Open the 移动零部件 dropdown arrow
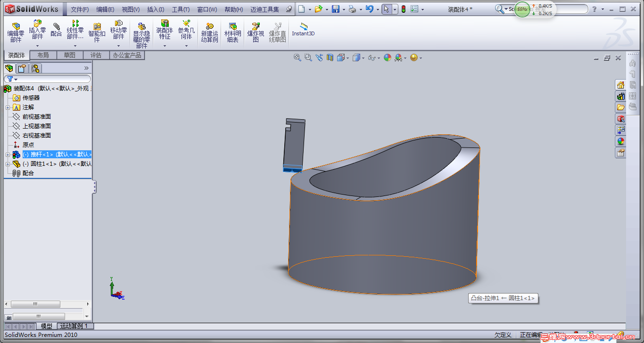 point(118,46)
